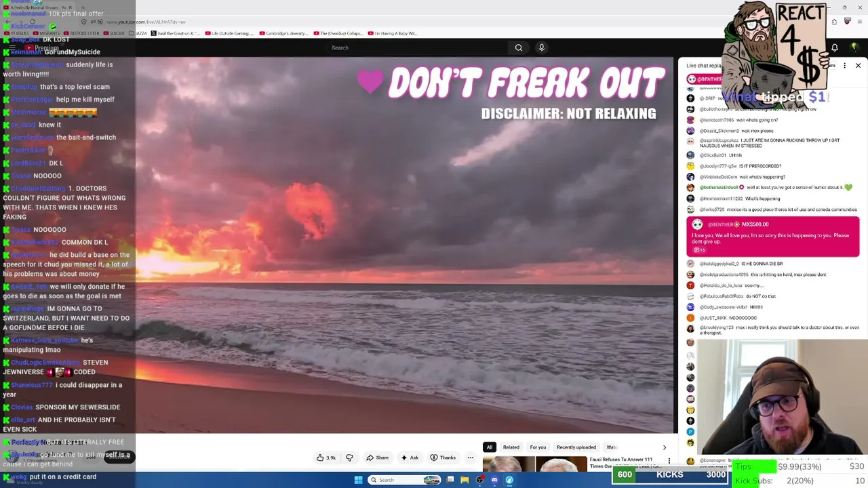Screen dimensions: 868x488
Task: Open the 'Basil the Great on X' bookmark
Action: (x=174, y=33)
